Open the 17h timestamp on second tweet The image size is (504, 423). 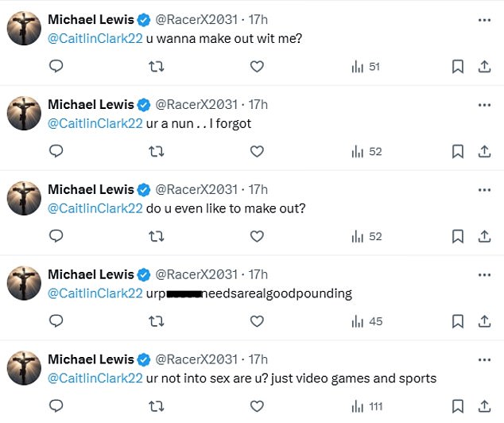click(258, 104)
